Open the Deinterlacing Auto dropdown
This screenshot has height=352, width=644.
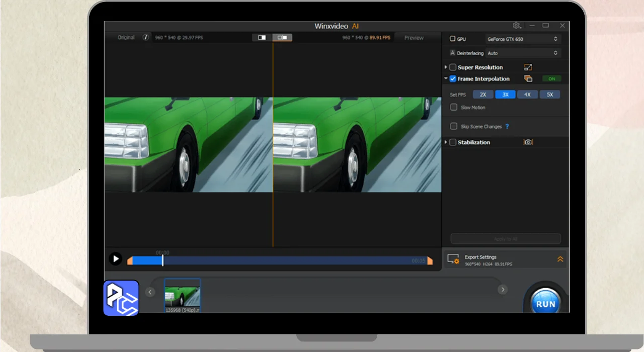pos(523,53)
